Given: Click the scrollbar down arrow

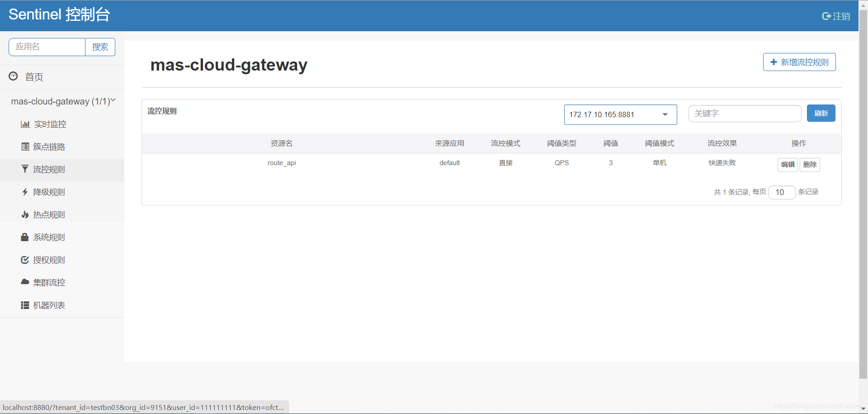Looking at the screenshot, I should coord(863,409).
